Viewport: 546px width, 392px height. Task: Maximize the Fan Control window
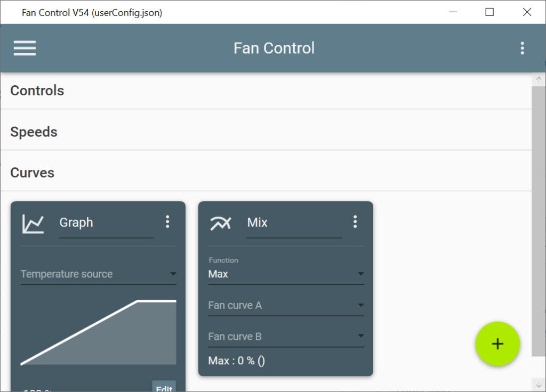point(489,12)
